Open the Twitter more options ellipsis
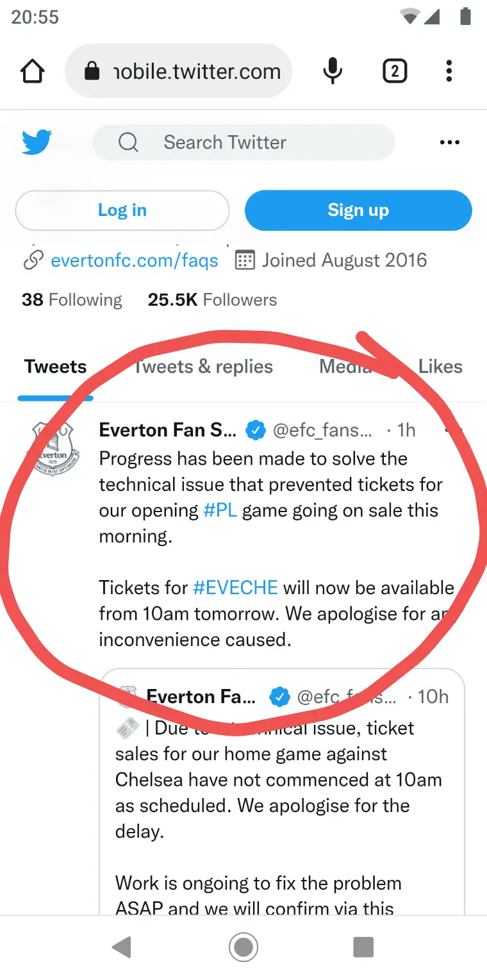 click(x=449, y=142)
